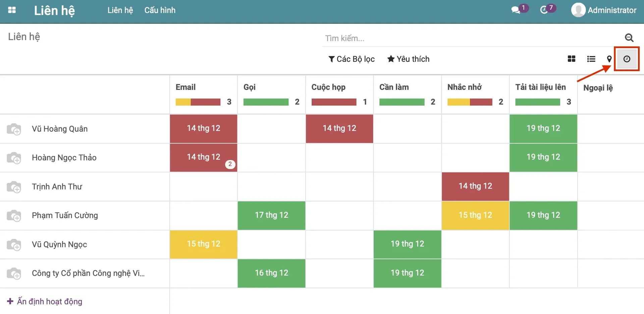Open contact Công ty Cổ phần Công nghệ Vi...

[x=88, y=274]
